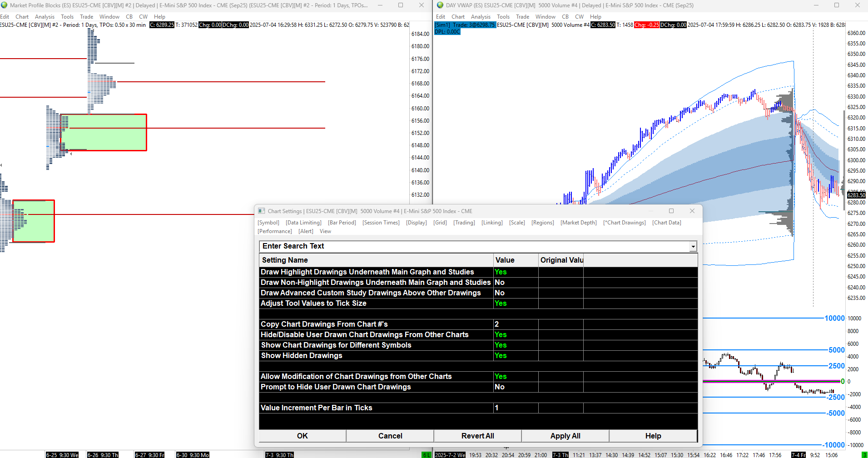The width and height of the screenshot is (868, 458).
Task: Minimize the Market Profile Blocks window
Action: pyautogui.click(x=380, y=5)
